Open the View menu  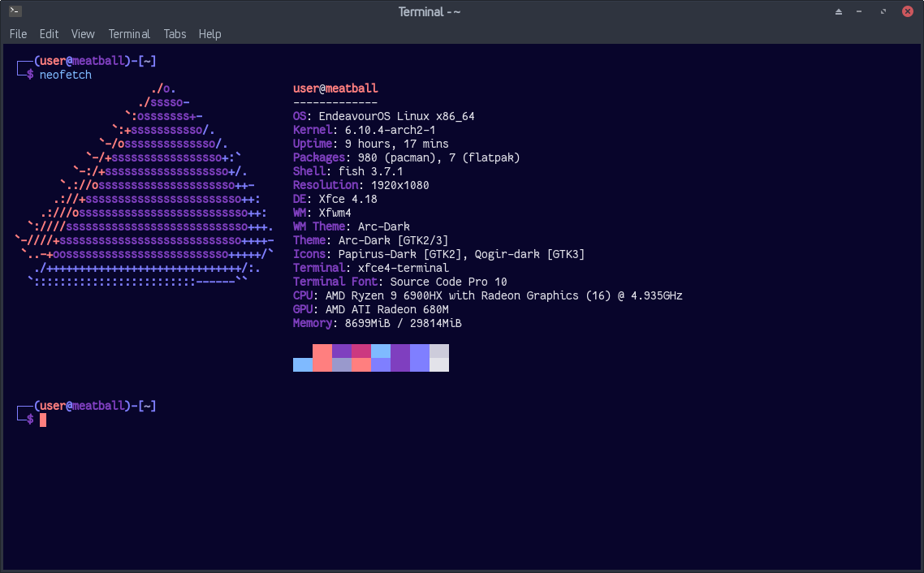pos(83,34)
